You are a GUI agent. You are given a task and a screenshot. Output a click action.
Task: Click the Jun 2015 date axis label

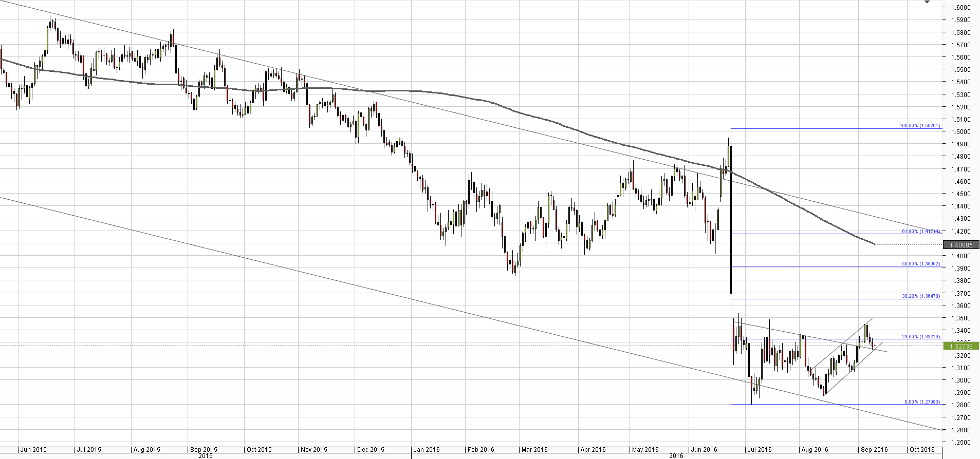[33, 450]
